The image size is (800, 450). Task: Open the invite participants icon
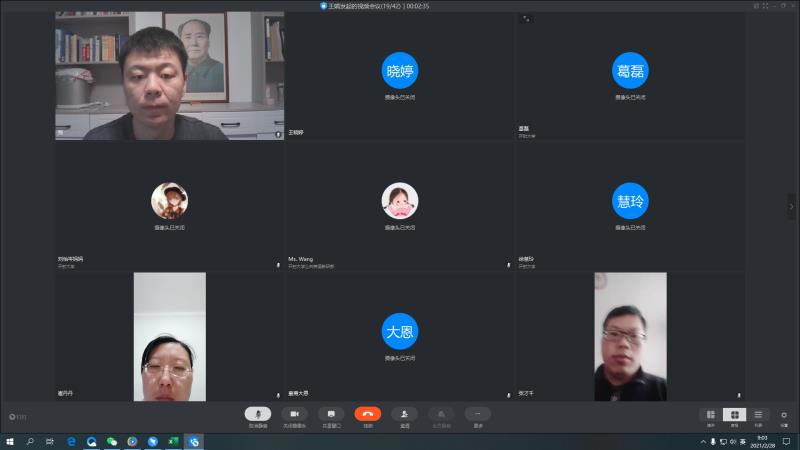[404, 414]
